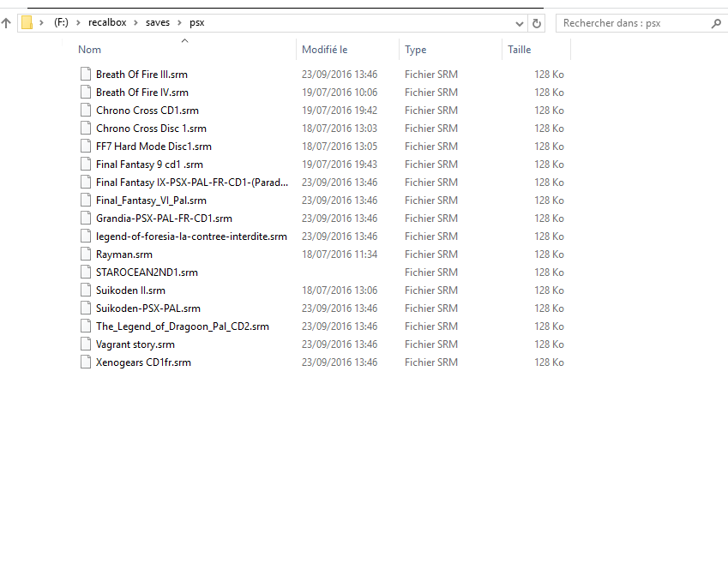Expand chevron after (F:) drive
This screenshot has width=728, height=581.
coord(78,22)
